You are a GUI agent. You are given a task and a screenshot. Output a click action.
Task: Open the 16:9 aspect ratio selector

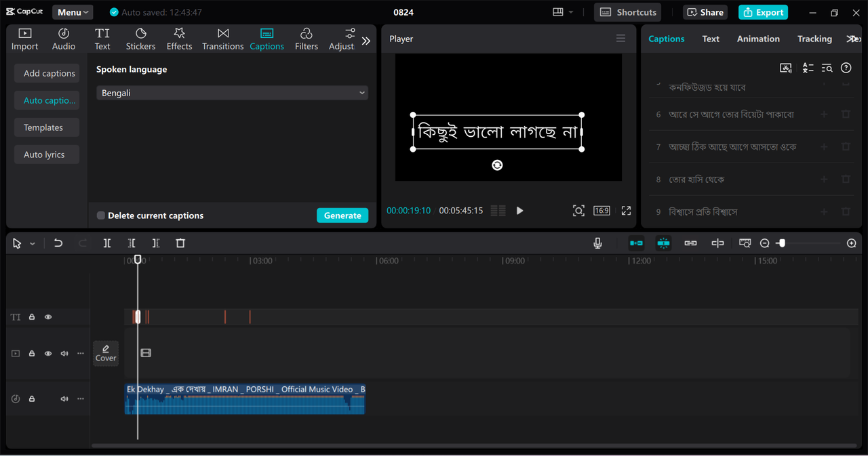[601, 211]
